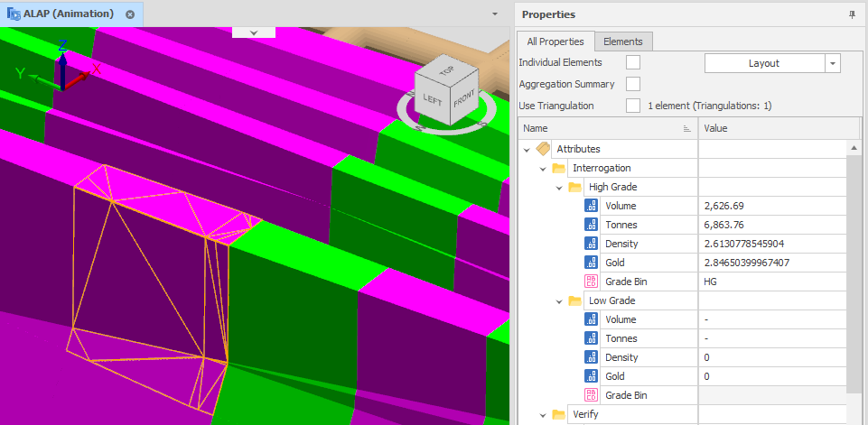Toggle the Aggregation Summary checkbox
Image resolution: width=868 pixels, height=425 pixels.
click(633, 84)
